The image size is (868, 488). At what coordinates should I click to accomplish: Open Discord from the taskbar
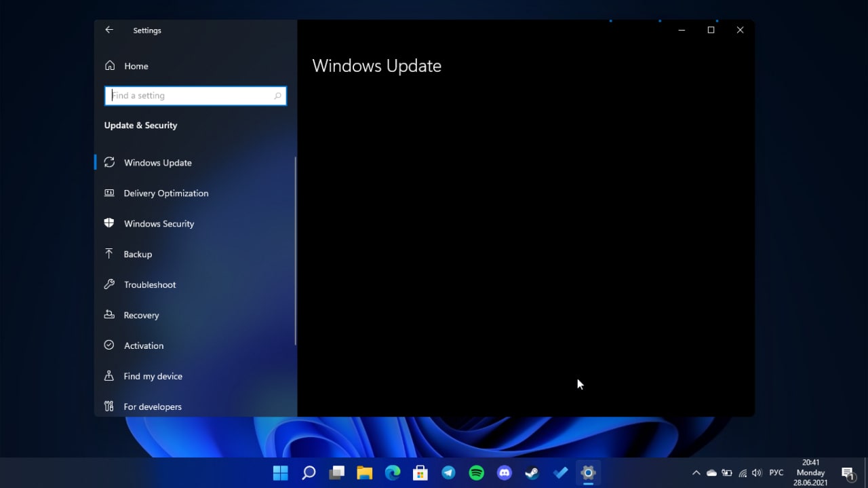[x=505, y=473]
